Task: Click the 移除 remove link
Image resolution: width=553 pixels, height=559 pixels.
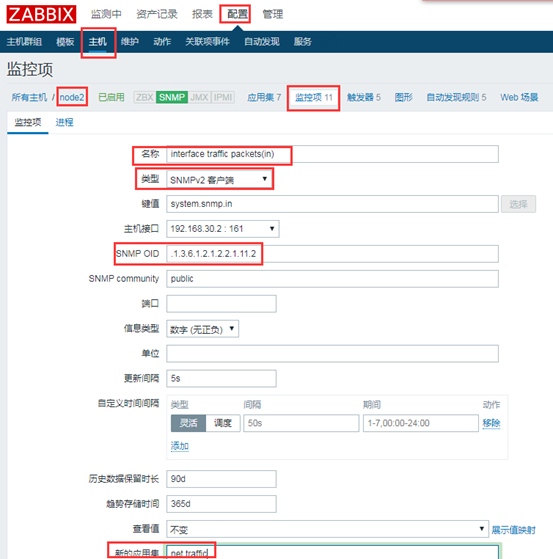Action: [x=491, y=423]
